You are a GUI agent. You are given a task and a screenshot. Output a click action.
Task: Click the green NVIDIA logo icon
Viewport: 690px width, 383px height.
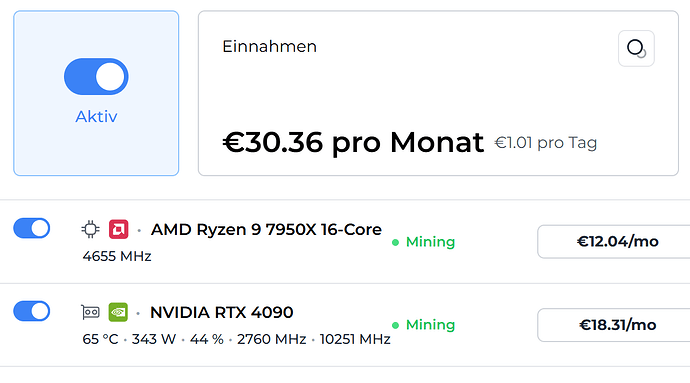tap(118, 313)
